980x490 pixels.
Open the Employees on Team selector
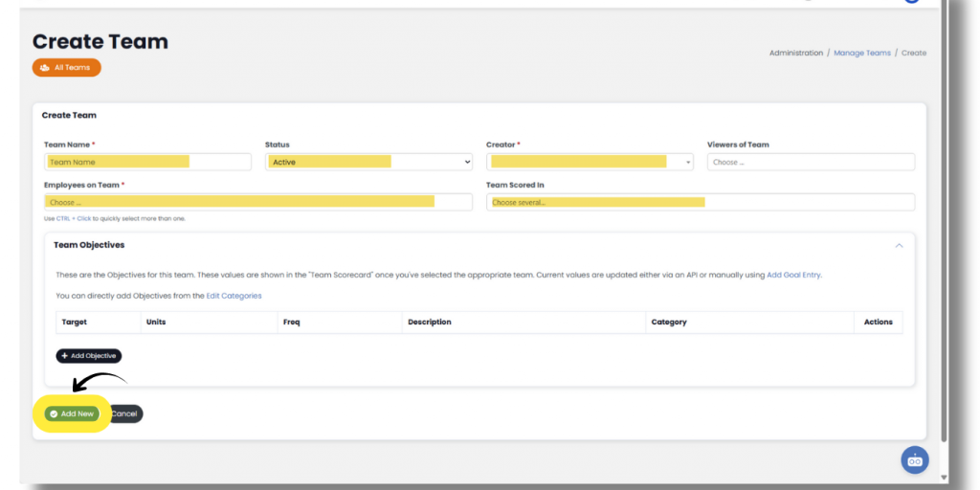tap(257, 202)
